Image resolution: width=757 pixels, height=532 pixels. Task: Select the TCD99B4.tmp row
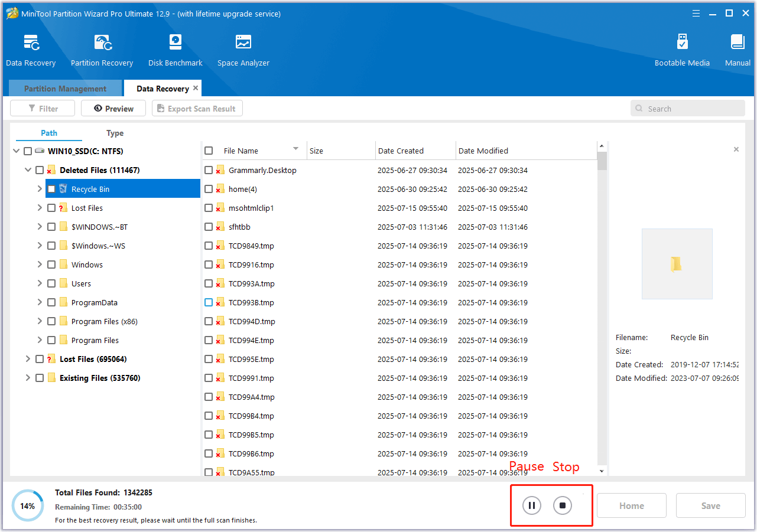[x=400, y=416]
